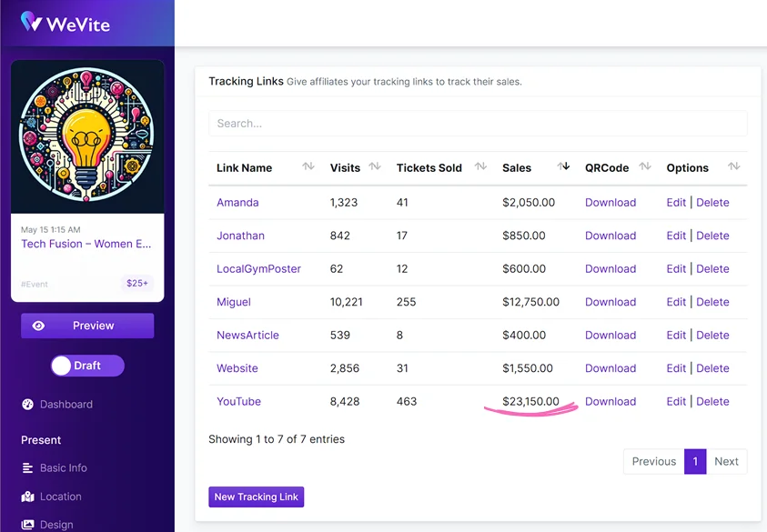Download the QR code for Amanda
767x532 pixels.
(x=611, y=202)
